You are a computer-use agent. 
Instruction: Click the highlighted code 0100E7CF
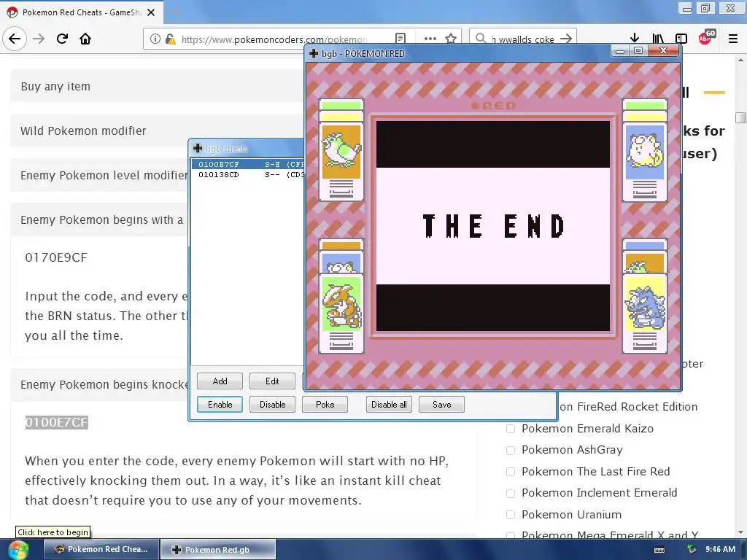[x=56, y=422]
